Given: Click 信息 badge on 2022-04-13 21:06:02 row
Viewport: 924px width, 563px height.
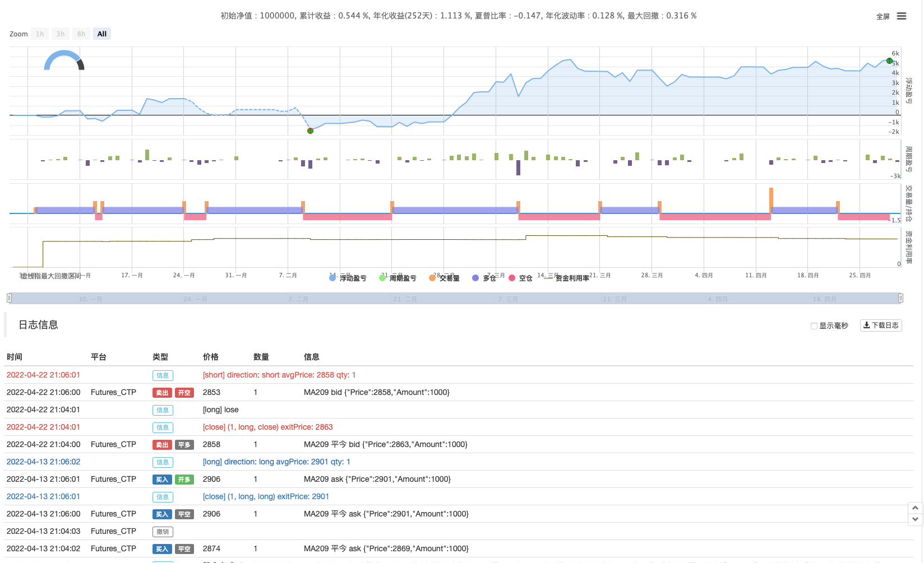Looking at the screenshot, I should pos(163,462).
